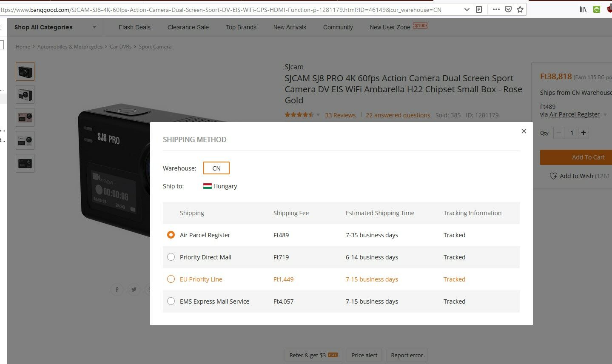Image resolution: width=612 pixels, height=364 pixels.
Task: Increase quantity with plus button
Action: point(584,133)
